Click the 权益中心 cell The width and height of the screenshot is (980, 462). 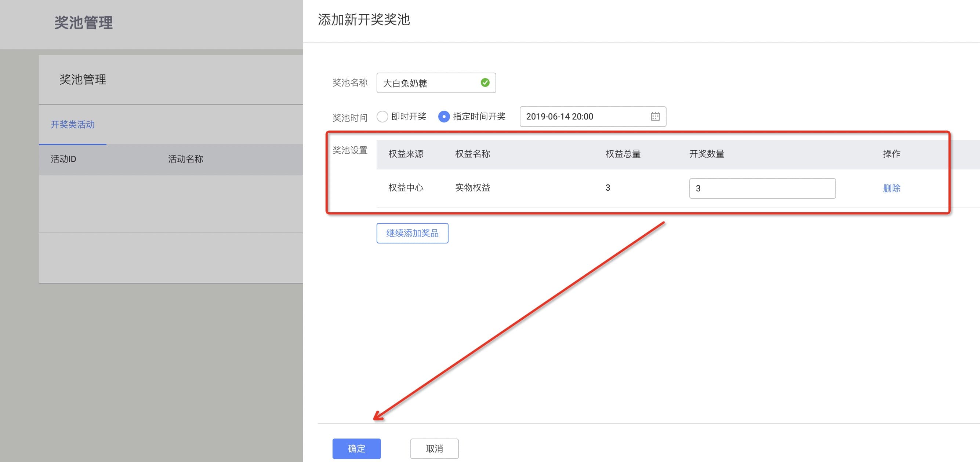point(406,188)
